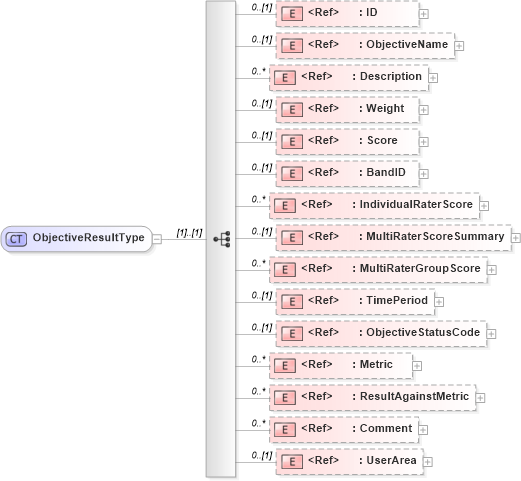
Task: Expand the Metric element
Action: [417, 366]
